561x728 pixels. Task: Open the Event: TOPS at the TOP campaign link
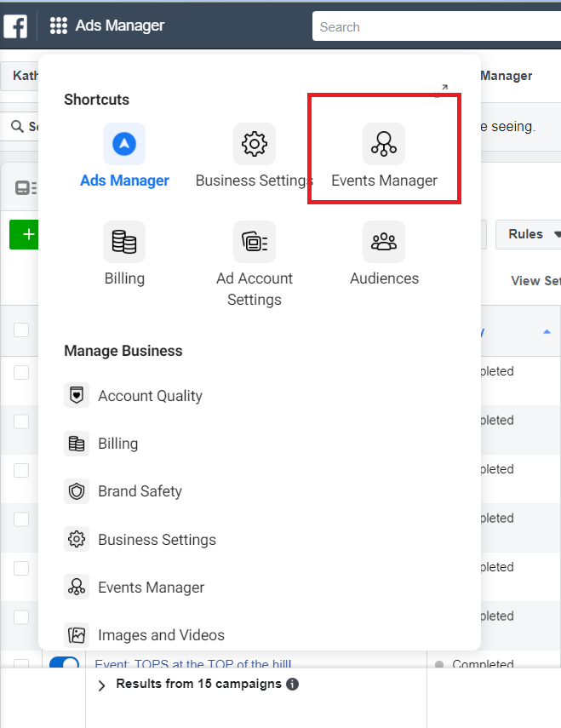[x=193, y=664]
